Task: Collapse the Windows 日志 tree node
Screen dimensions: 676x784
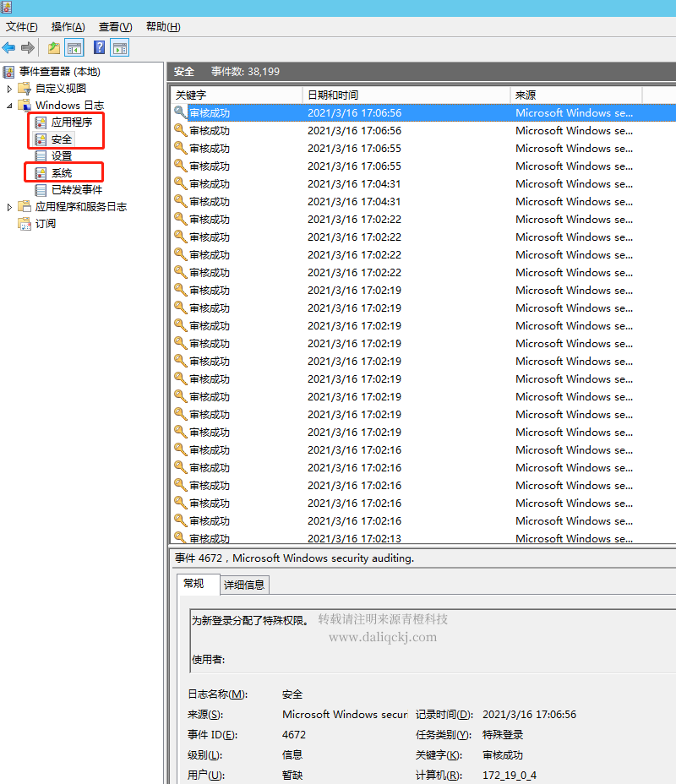Action: coord(9,106)
